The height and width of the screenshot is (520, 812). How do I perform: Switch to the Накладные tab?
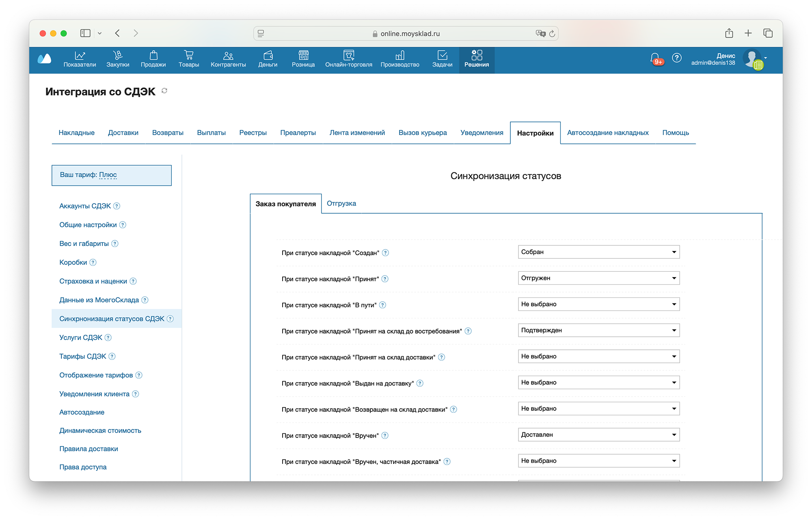pos(76,133)
